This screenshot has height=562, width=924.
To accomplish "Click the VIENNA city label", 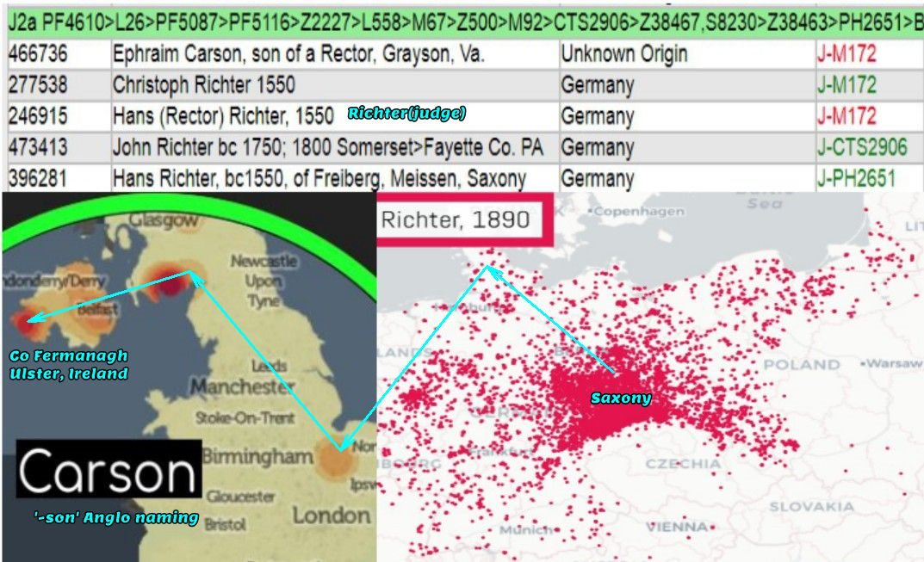I will (x=677, y=526).
